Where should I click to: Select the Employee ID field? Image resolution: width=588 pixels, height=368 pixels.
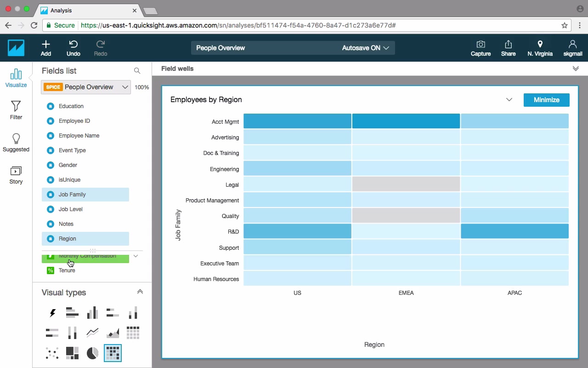[85, 121]
